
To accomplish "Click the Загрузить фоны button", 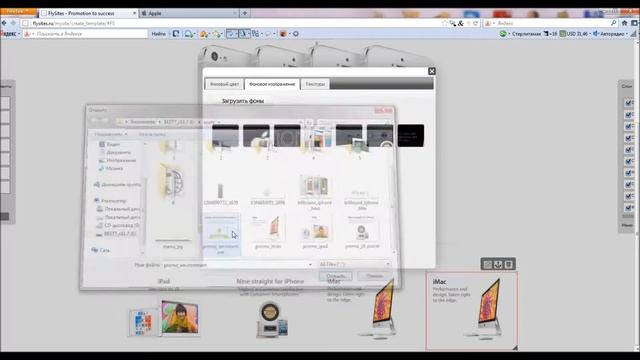I will (242, 101).
